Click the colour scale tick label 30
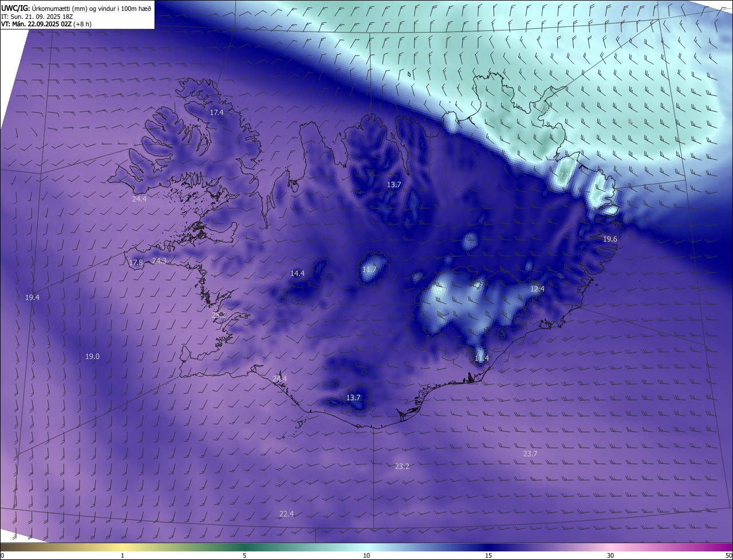This screenshot has height=560, width=733. point(610,555)
